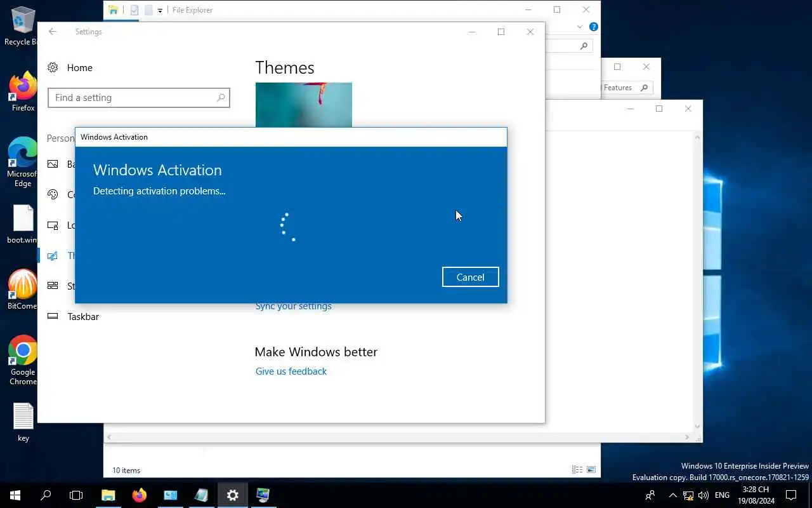This screenshot has height=508, width=812.
Task: Click the '10 items' status text
Action: 126,471
